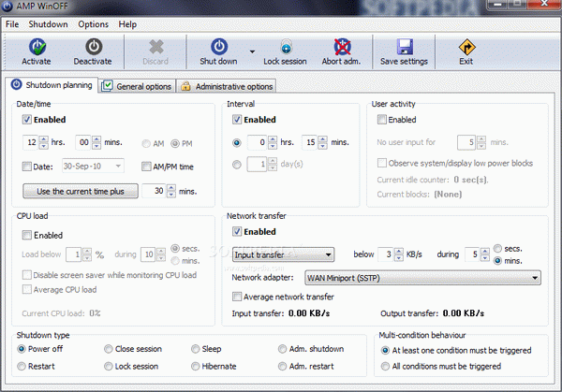Screen dimensions: 562x392
Task: Click the Exit toolbar icon
Action: [x=466, y=47]
